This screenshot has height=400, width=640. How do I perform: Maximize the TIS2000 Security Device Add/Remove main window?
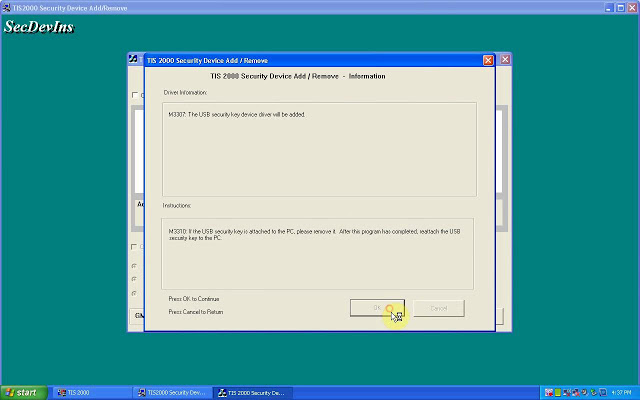click(x=620, y=8)
